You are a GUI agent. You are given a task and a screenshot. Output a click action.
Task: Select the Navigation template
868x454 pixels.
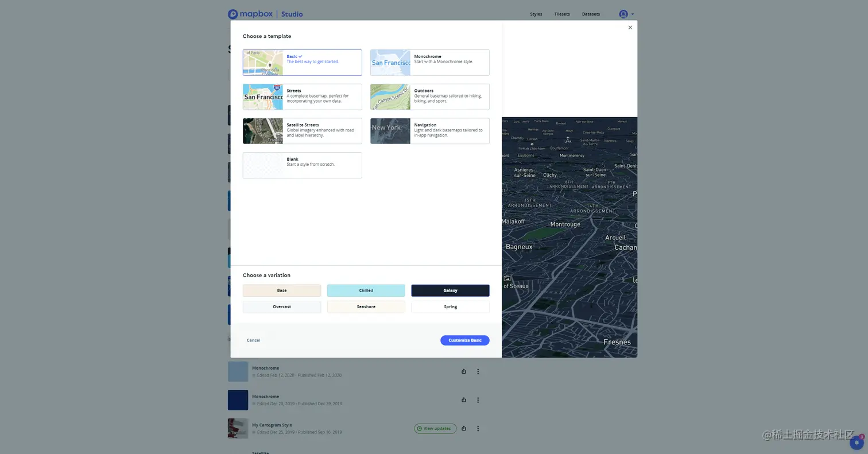tap(429, 131)
